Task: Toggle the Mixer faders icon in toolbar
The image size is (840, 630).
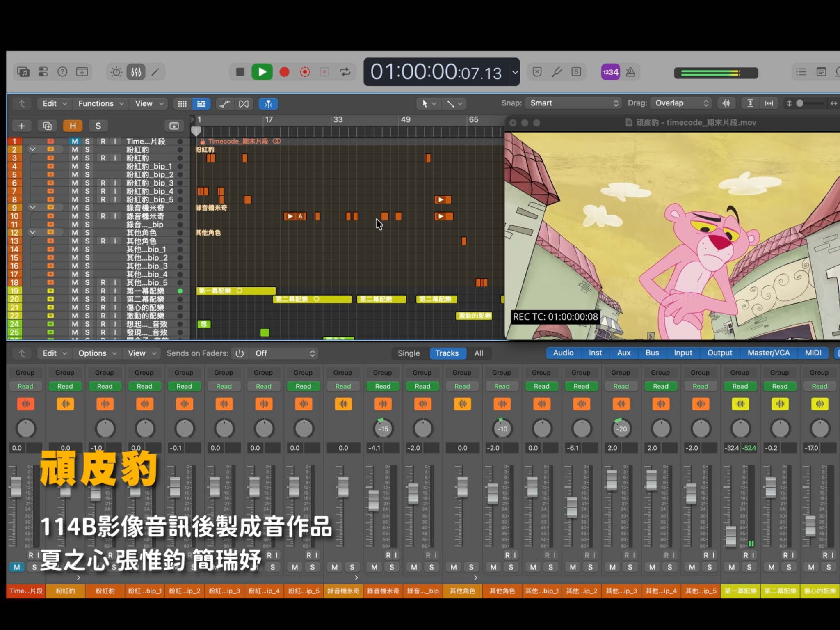Action: coord(136,72)
